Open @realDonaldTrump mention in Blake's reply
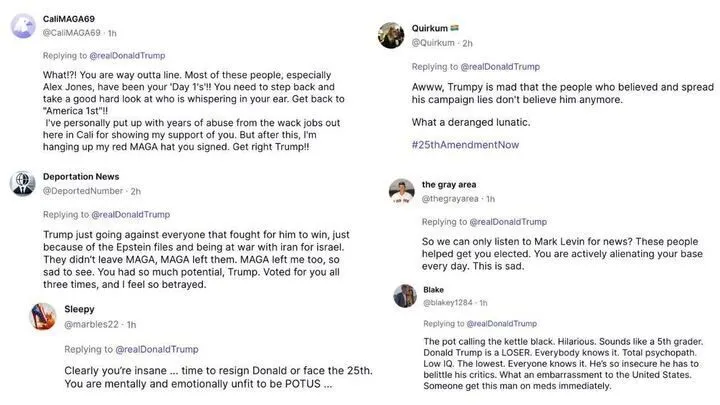Image resolution: width=720 pixels, height=405 pixels. click(509, 324)
